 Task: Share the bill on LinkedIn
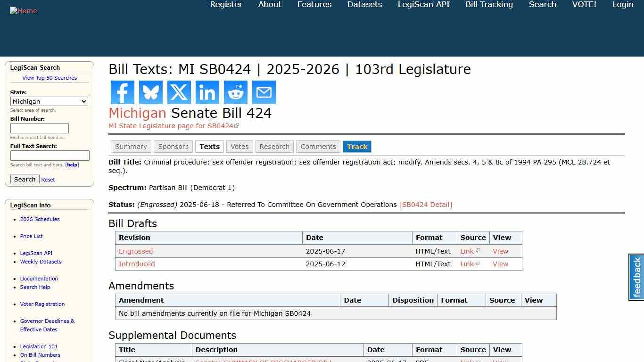pos(207,92)
